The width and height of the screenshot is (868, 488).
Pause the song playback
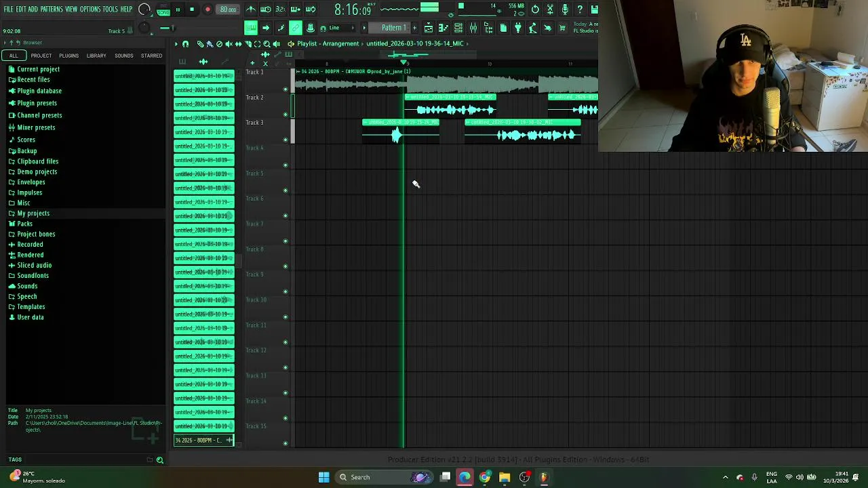coord(178,9)
